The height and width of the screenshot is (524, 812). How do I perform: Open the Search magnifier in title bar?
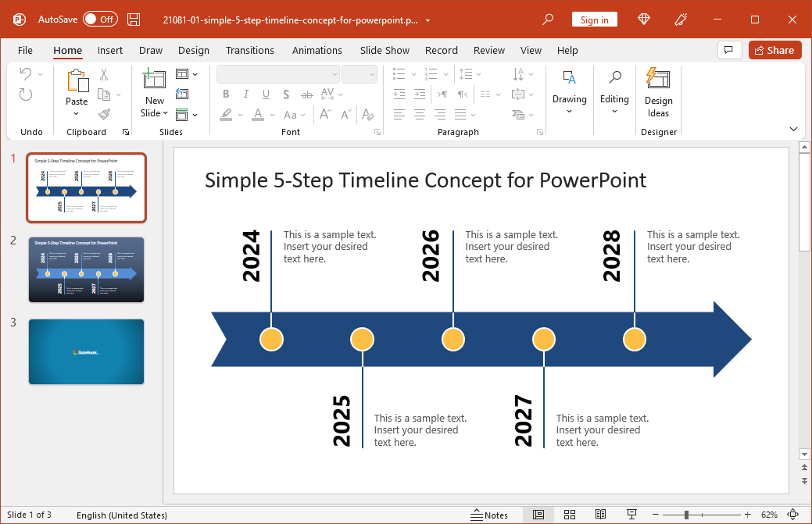[x=548, y=20]
